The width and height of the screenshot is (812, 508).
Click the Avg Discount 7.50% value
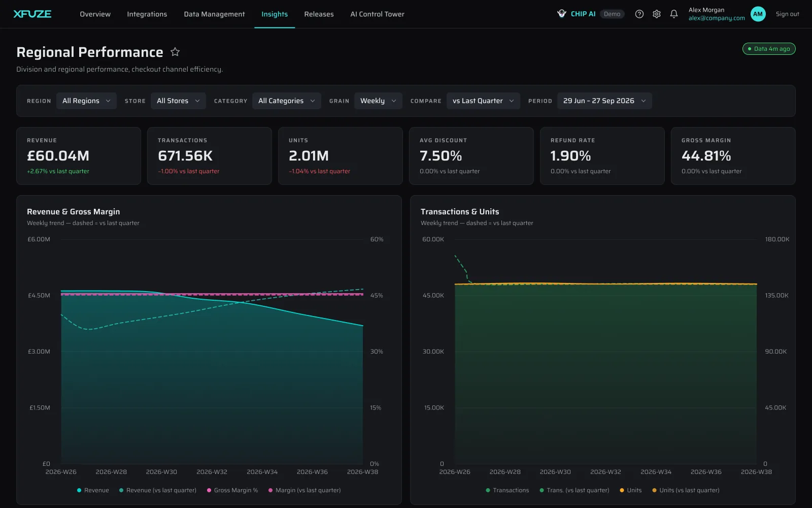[x=441, y=155]
